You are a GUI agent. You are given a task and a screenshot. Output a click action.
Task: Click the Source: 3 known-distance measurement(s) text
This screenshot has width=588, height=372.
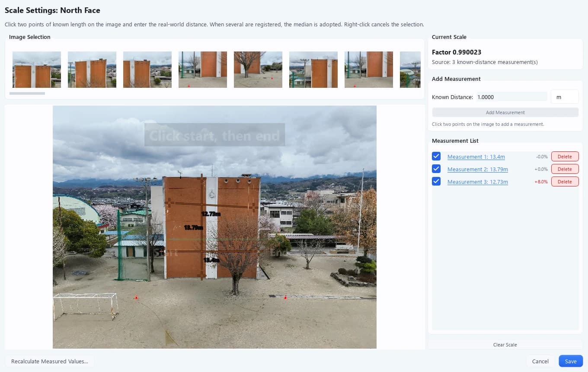485,62
